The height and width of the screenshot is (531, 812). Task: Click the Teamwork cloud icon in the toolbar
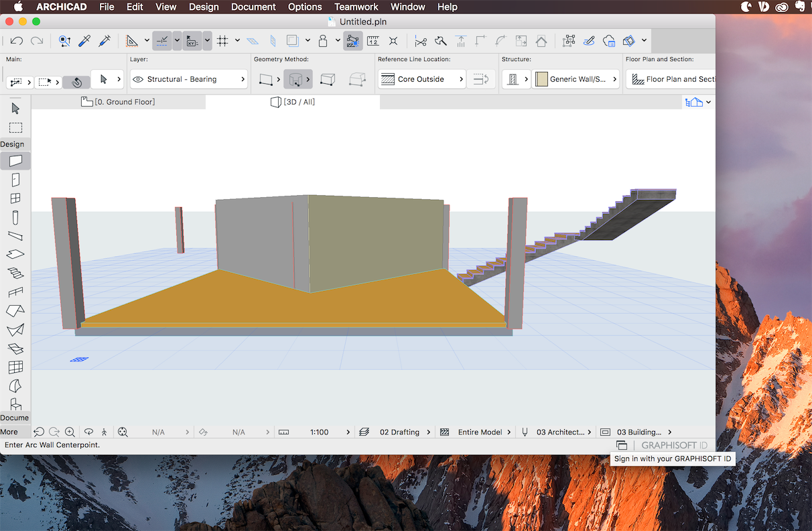tap(608, 41)
